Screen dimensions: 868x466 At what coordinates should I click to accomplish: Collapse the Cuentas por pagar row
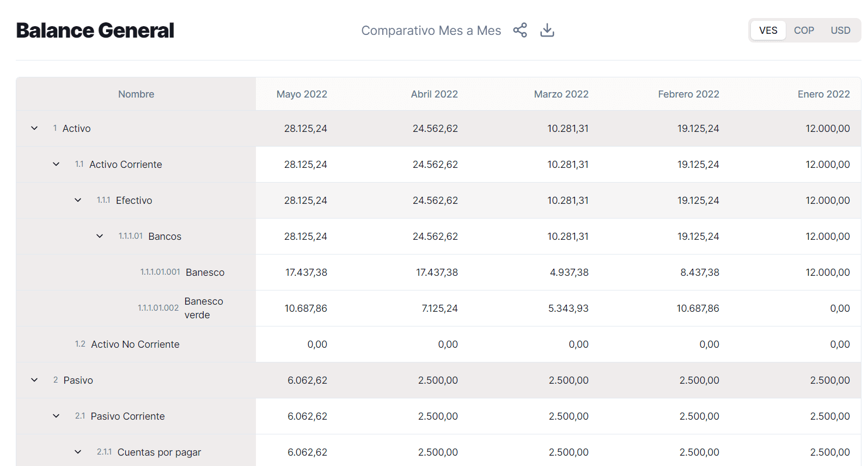(78, 452)
